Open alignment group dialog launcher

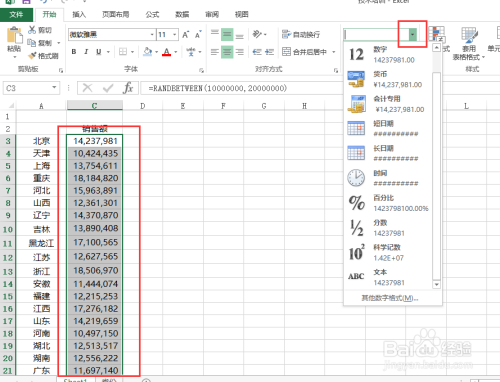coord(336,70)
